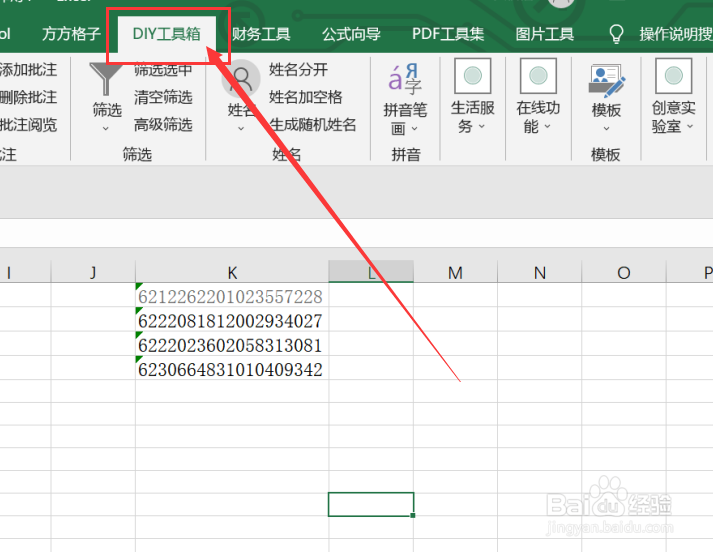713x552 pixels.
Task: Select column J header
Action: click(x=93, y=272)
